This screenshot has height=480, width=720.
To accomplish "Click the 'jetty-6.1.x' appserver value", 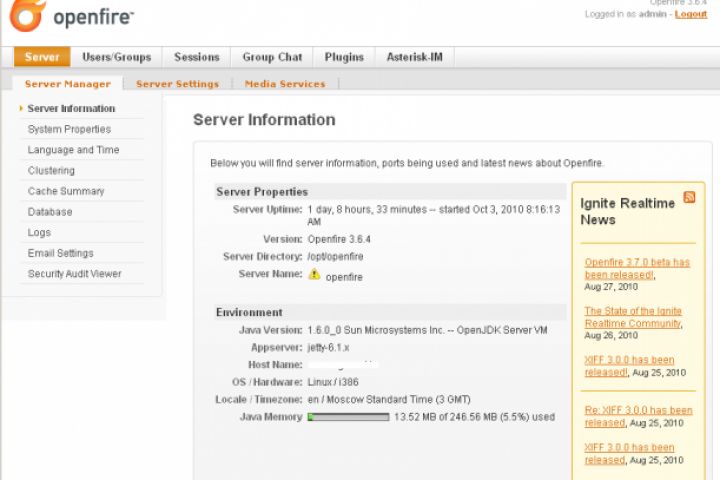I will (x=328, y=347).
